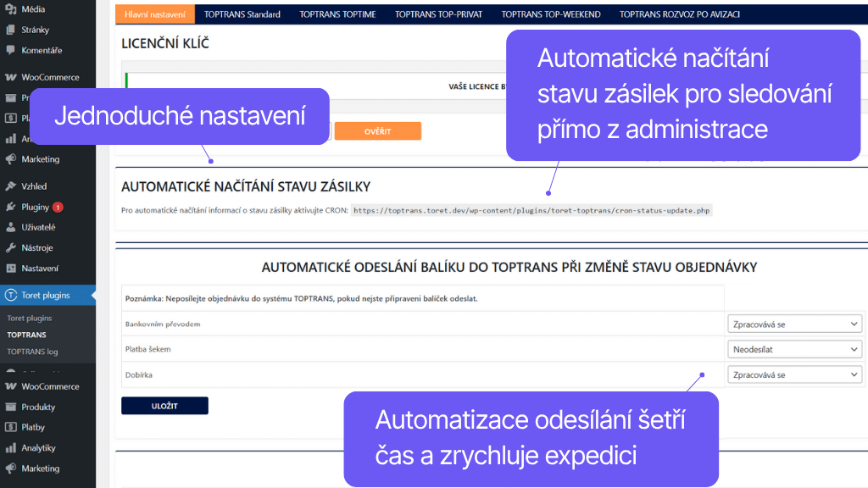
Task: Open WooCommerce using its logo icon
Action: [x=10, y=76]
